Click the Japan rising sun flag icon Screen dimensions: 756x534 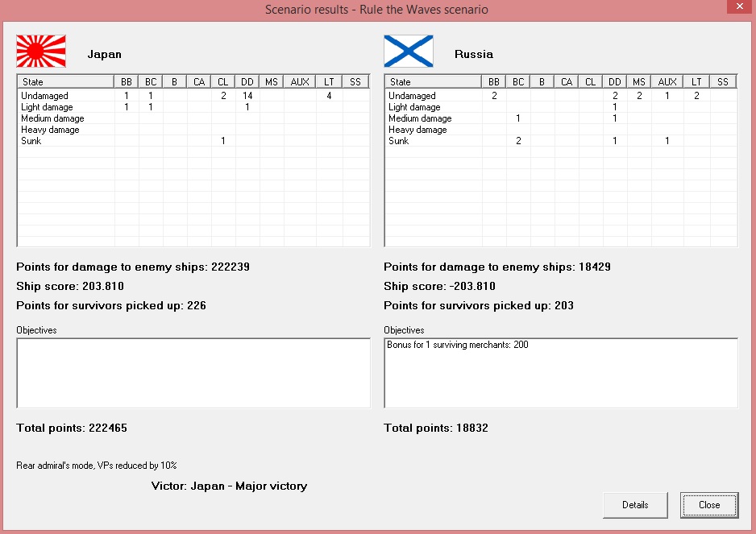pos(41,51)
